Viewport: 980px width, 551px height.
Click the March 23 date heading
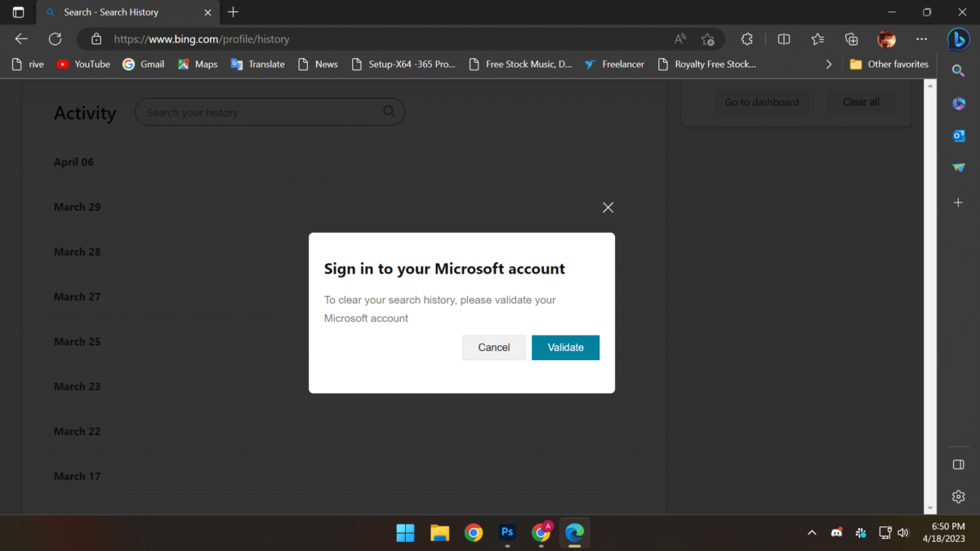pyautogui.click(x=77, y=386)
